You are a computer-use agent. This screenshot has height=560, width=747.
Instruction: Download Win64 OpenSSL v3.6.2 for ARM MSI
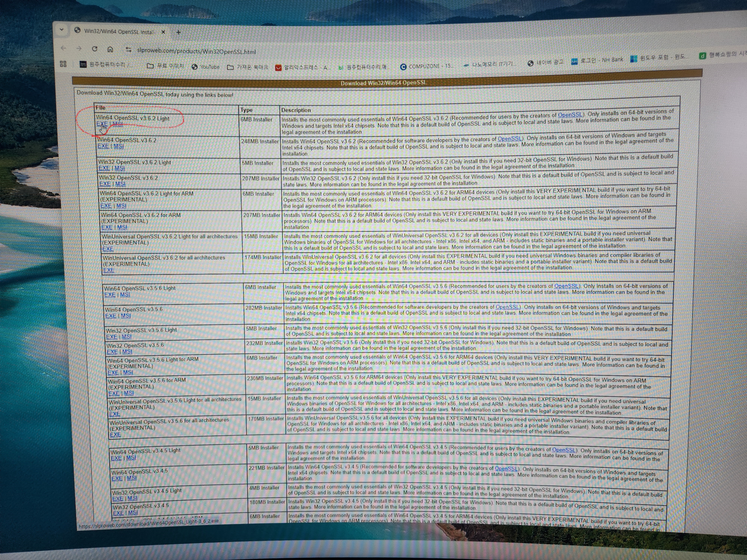122,228
